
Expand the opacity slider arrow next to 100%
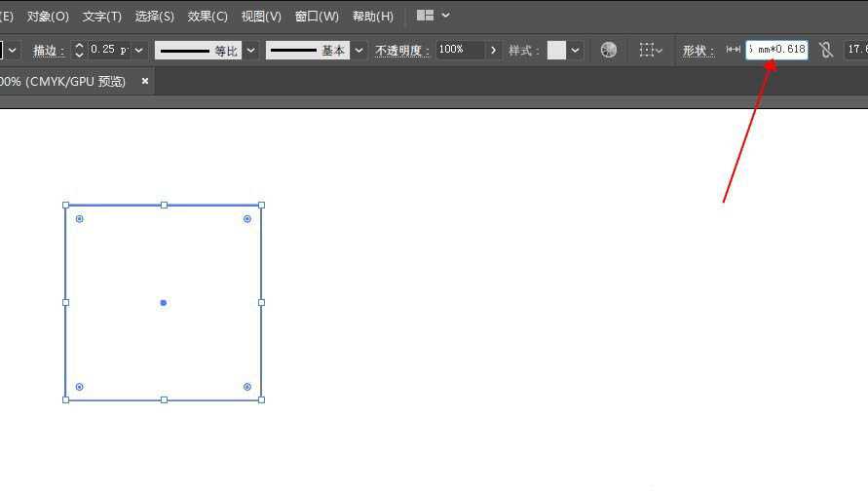point(493,50)
